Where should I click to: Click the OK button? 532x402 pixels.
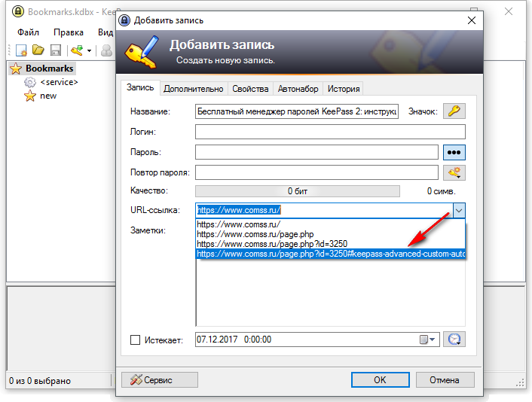tap(380, 379)
